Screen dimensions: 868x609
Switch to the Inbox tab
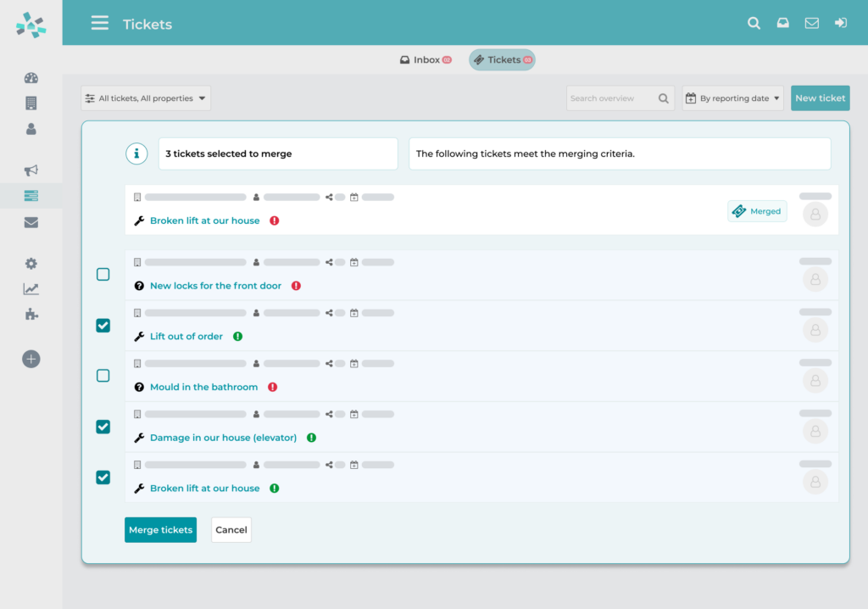pos(425,59)
